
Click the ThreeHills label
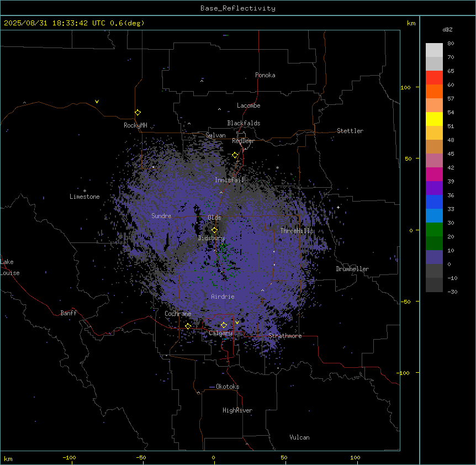297,231
